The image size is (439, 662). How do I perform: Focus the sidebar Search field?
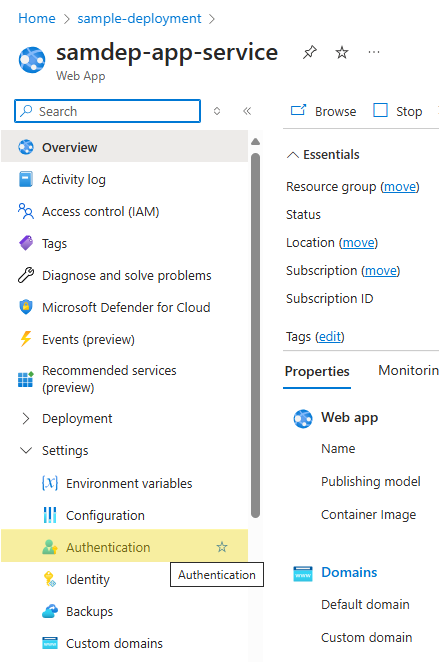coord(107,111)
